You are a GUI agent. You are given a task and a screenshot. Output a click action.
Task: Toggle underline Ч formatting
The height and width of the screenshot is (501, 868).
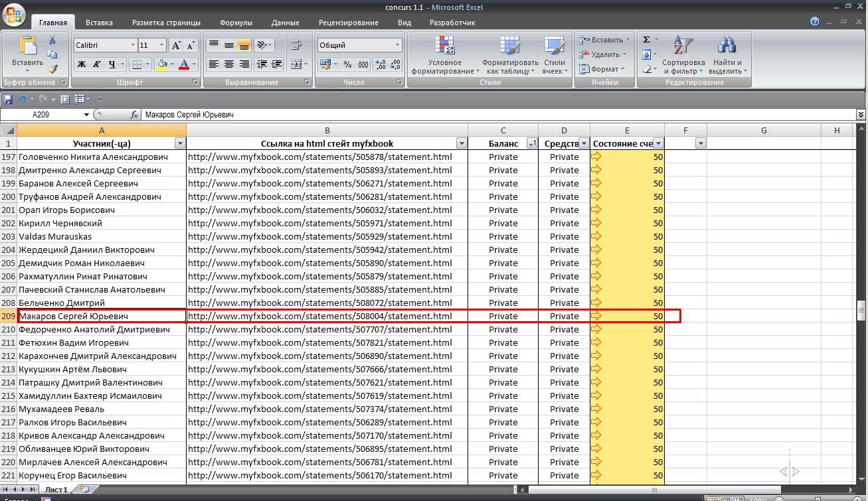[112, 64]
